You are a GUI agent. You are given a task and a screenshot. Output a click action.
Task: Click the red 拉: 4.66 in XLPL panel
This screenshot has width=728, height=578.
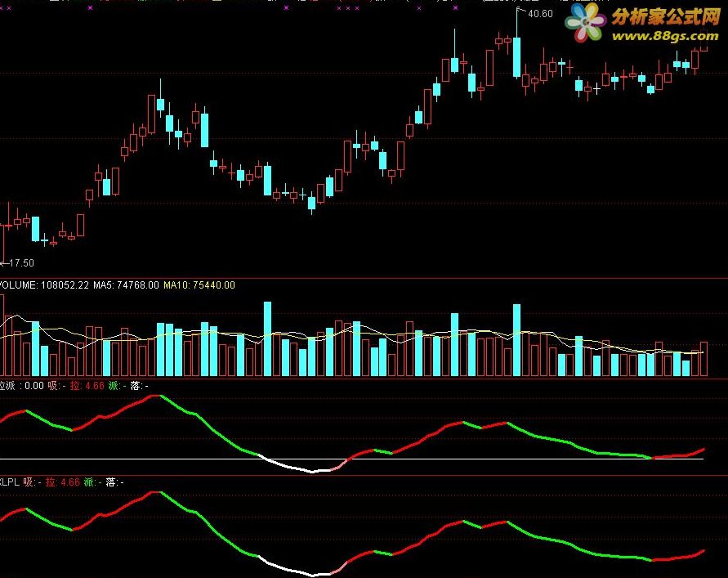tap(63, 482)
